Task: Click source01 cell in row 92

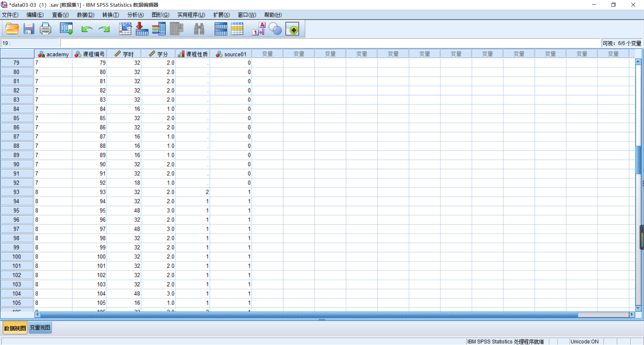Action: pos(231,183)
